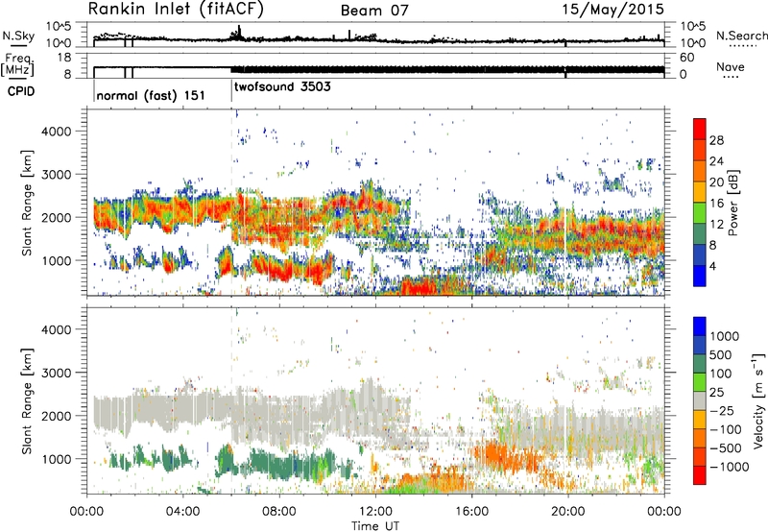Click the date '15/May/2015'
This screenshot has height=532, width=768.
(613, 10)
